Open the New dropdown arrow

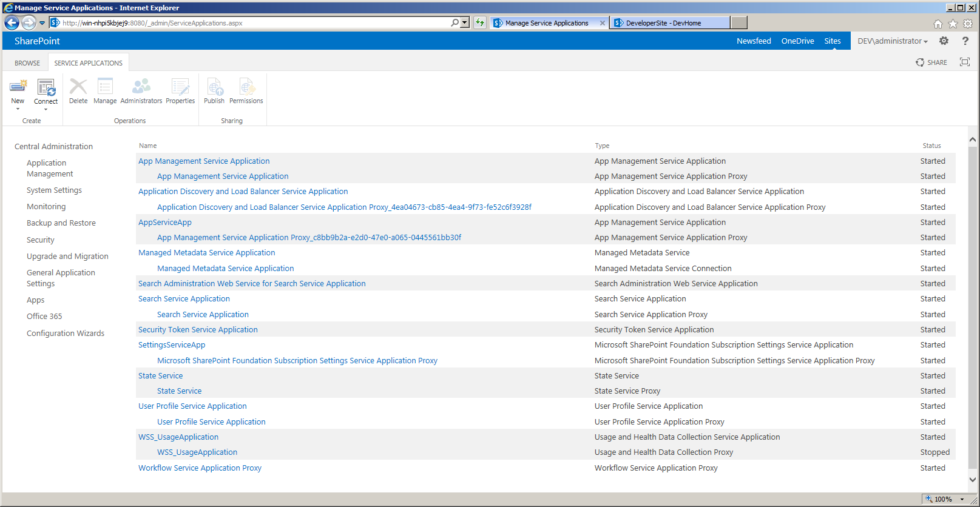point(18,109)
